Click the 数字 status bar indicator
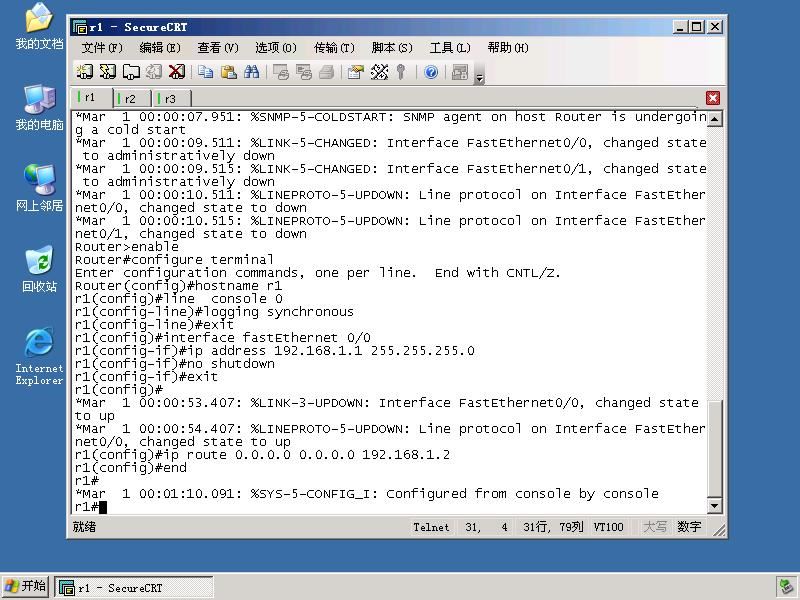This screenshot has width=800, height=600. (x=689, y=527)
